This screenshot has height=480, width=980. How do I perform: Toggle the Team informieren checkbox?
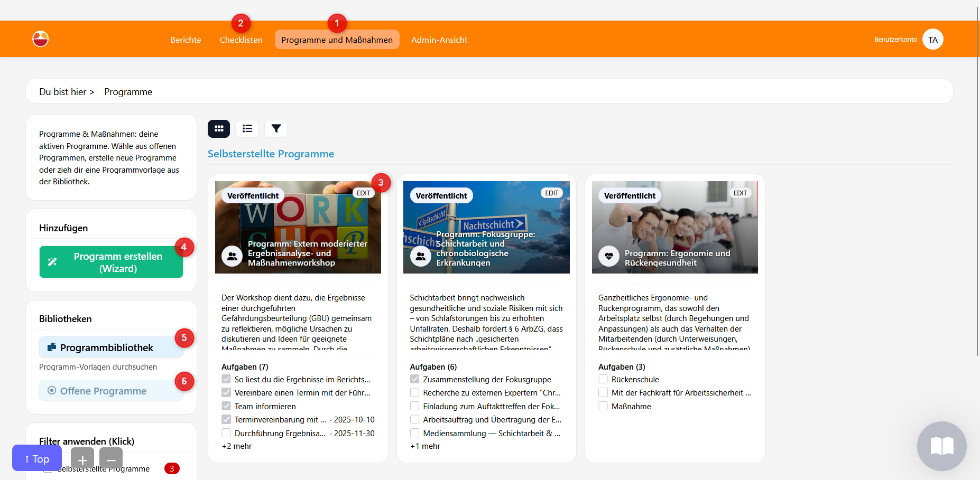(x=226, y=406)
